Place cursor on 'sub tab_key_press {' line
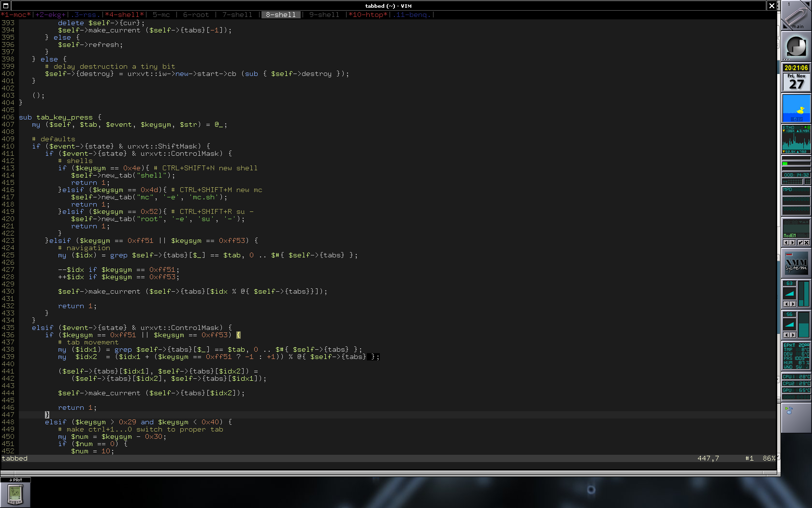 coord(60,117)
